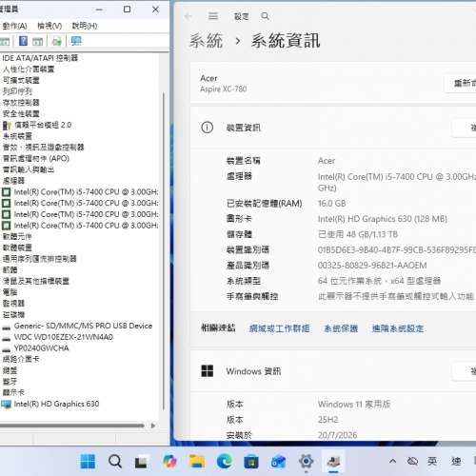Collapse the 處理器 category
The width and height of the screenshot is (476, 476).
click(x=13, y=181)
